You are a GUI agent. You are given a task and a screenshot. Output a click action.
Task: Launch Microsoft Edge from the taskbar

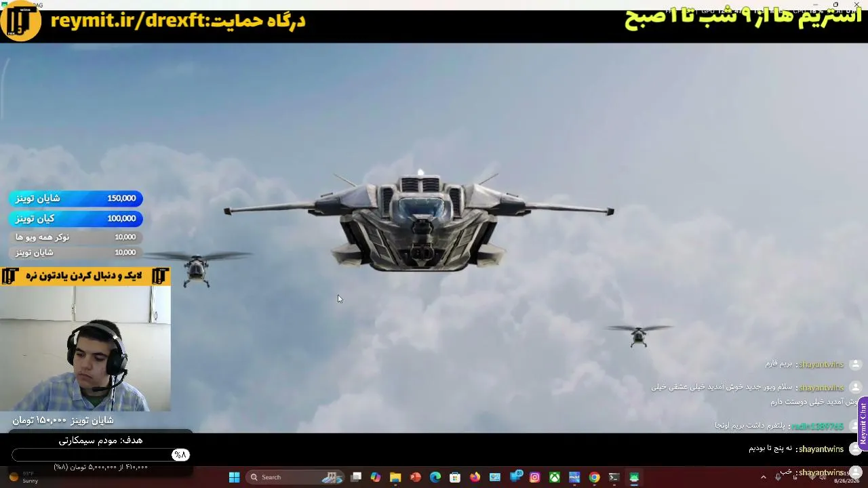click(x=435, y=477)
